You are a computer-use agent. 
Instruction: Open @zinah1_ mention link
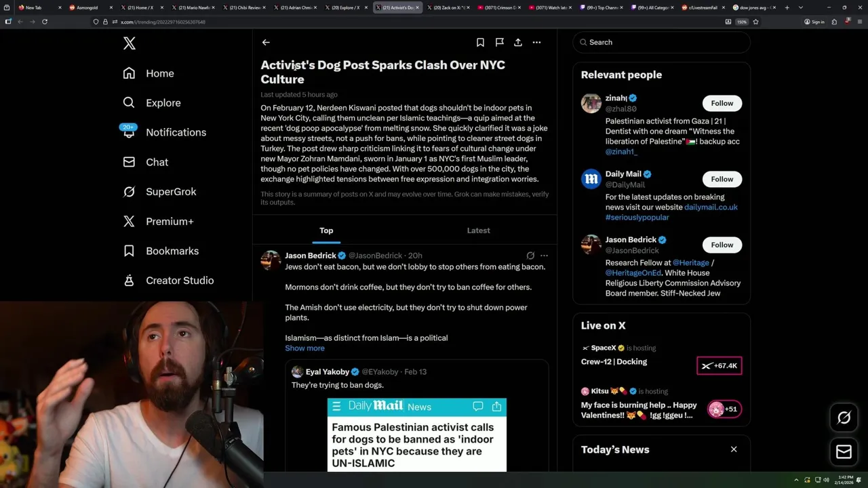click(x=621, y=152)
